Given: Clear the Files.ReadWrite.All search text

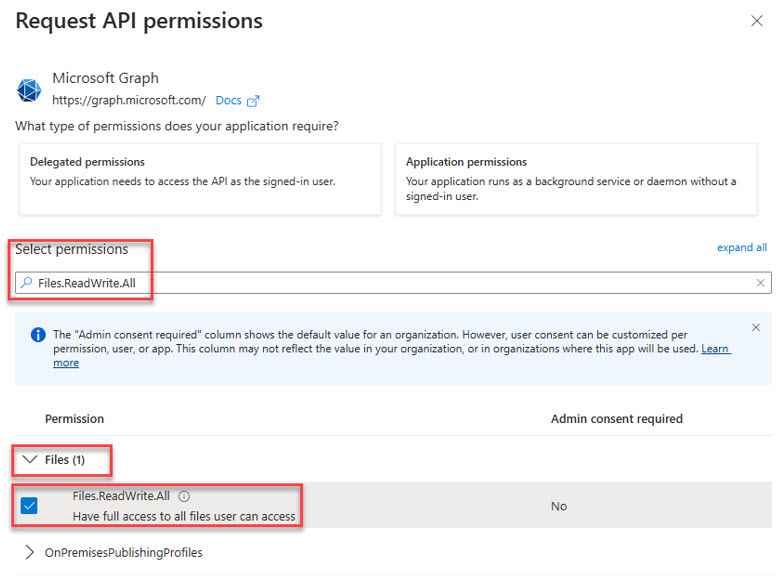Looking at the screenshot, I should [x=760, y=283].
